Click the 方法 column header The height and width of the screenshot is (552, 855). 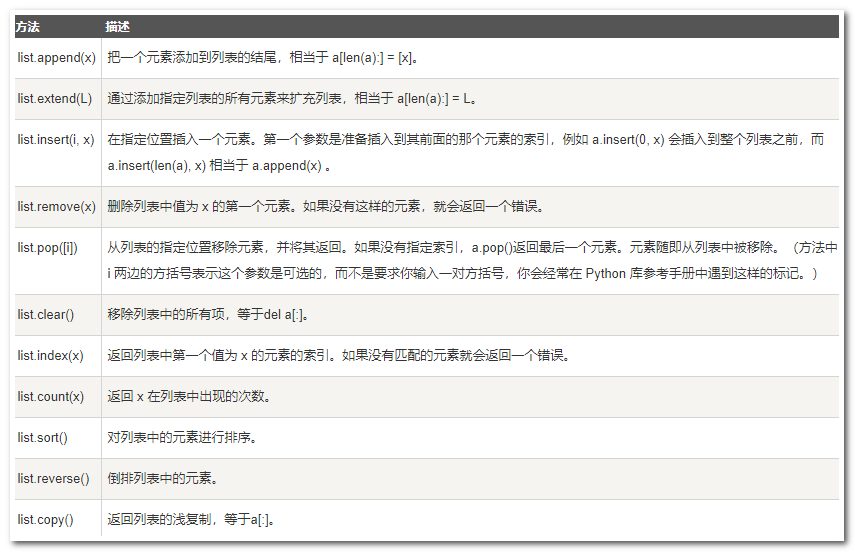(x=27, y=27)
